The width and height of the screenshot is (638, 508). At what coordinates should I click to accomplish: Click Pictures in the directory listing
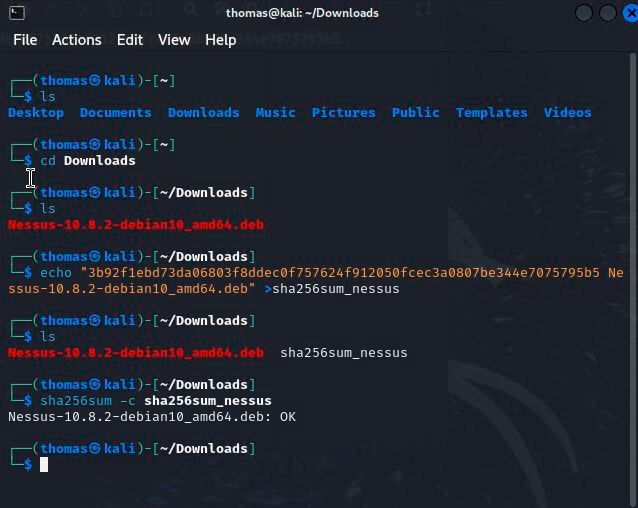(x=344, y=113)
